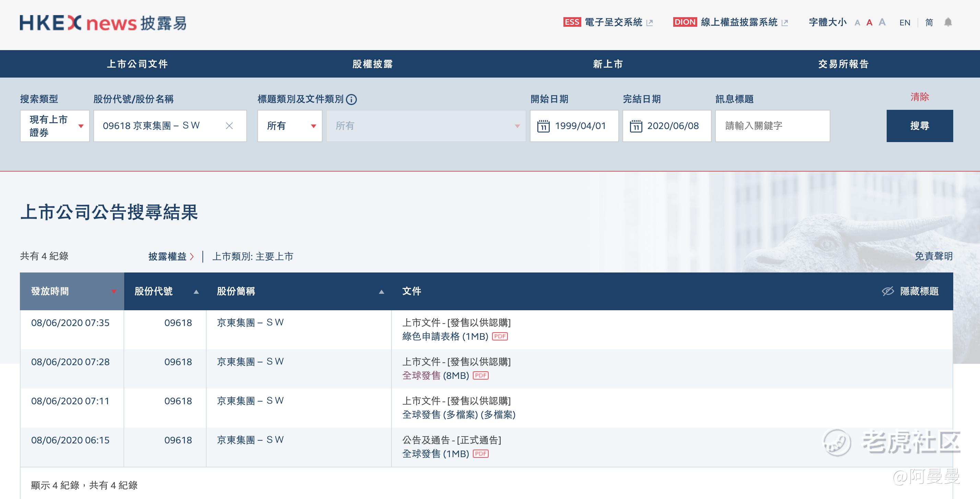Click the chevron arrow after 披露權益

tap(192, 257)
